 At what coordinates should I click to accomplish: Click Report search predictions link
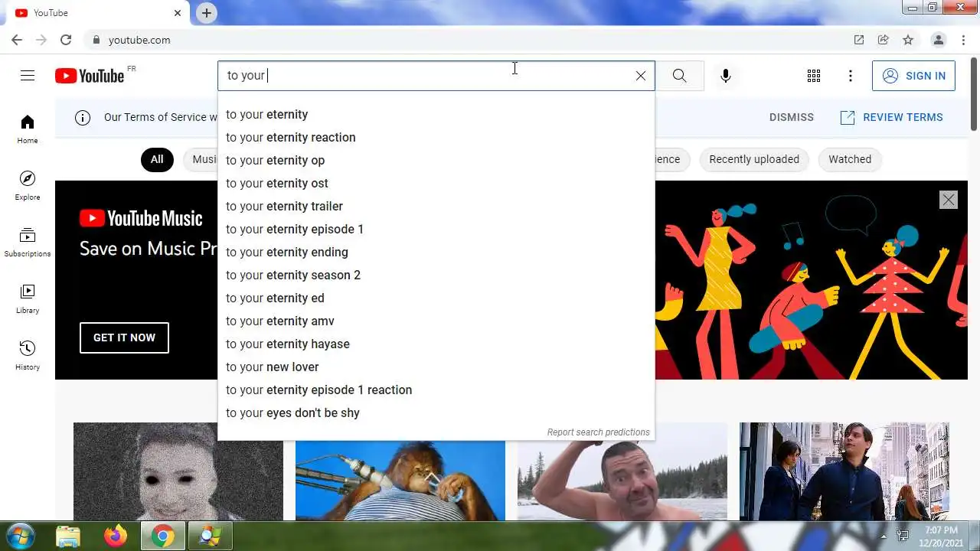tap(598, 432)
